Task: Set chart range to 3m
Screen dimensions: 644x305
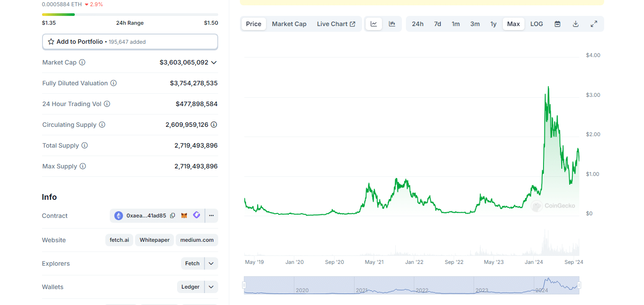Action: pyautogui.click(x=475, y=24)
